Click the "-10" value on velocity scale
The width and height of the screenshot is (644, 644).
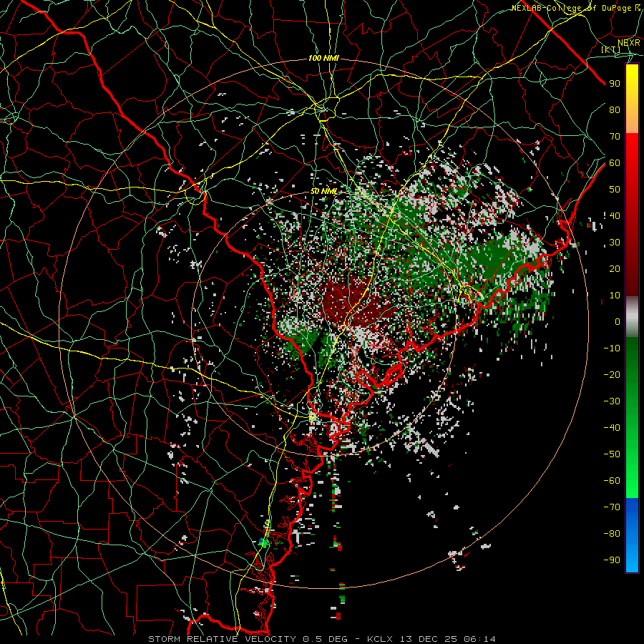click(612, 348)
